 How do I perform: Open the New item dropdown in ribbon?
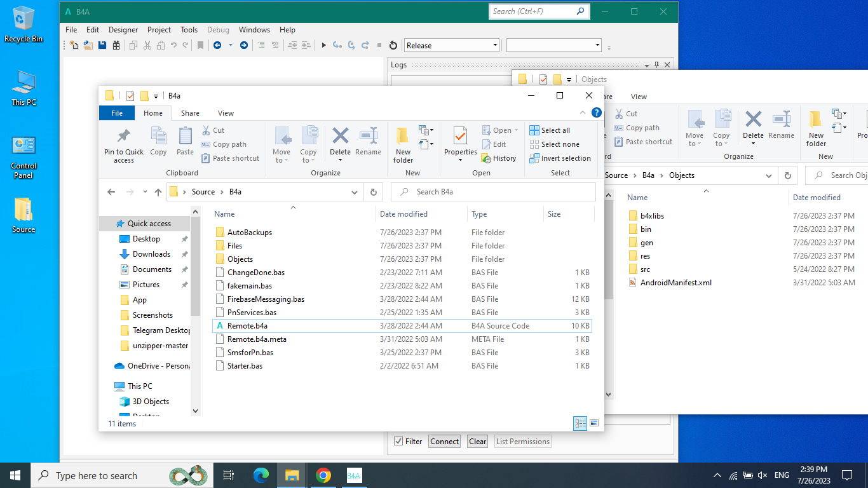[x=426, y=130]
